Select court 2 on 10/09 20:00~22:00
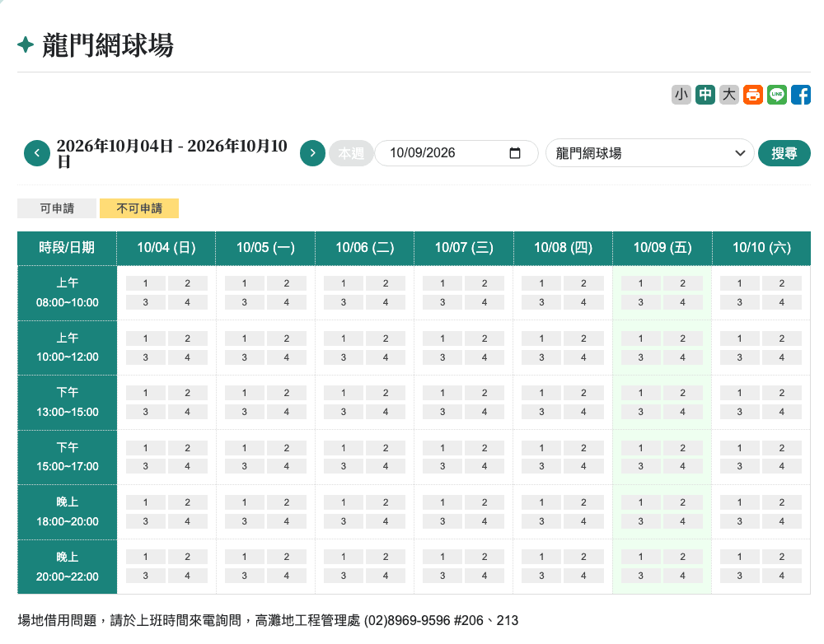The image size is (824, 644). pyautogui.click(x=682, y=557)
